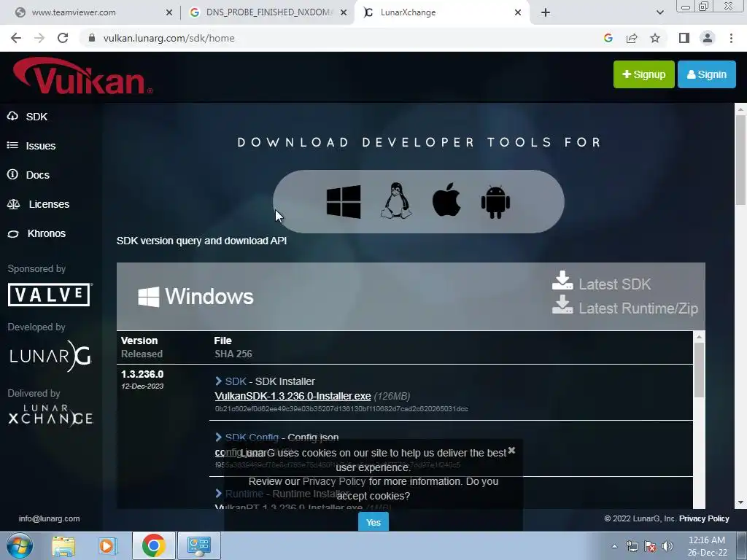Open the Docs sidebar item
Viewport: 747px width, 560px height.
pyautogui.click(x=28, y=175)
